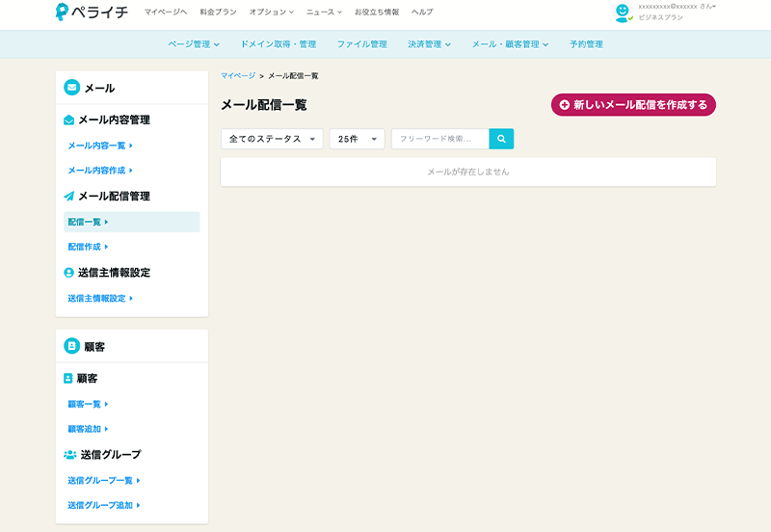The width and height of the screenshot is (771, 532).
Task: Click the 送信グループ people icon
Action: coord(69,454)
